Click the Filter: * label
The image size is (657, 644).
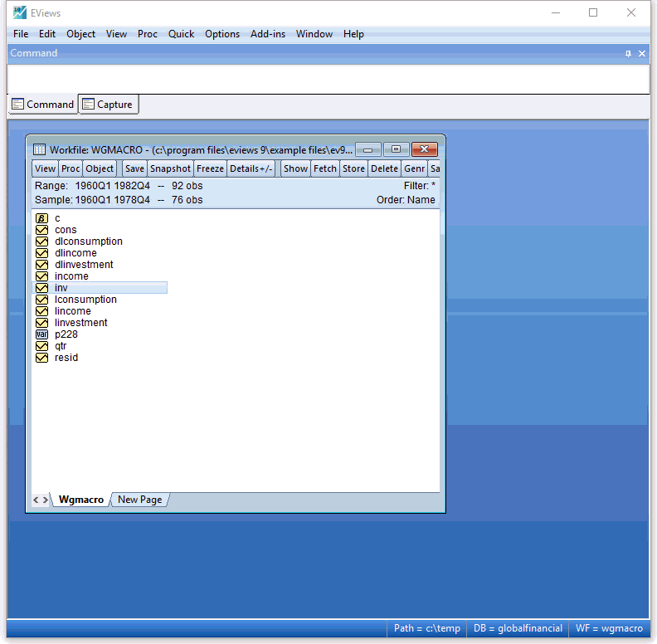pos(420,186)
